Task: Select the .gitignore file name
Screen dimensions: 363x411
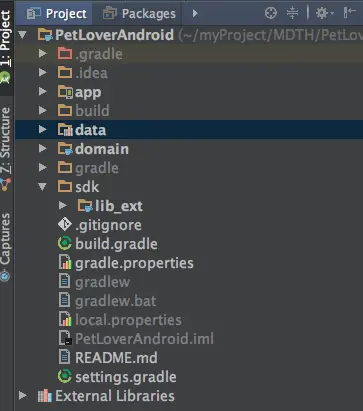Action: 108,226
